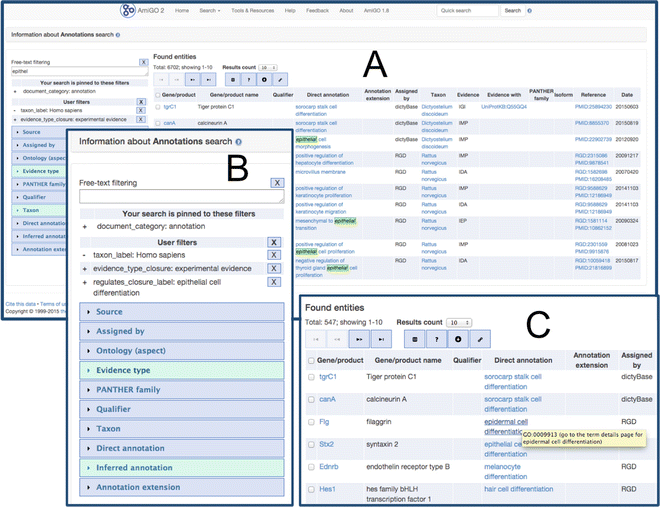
Task: Open the Results count dropdown in panel A
Action: point(268,68)
